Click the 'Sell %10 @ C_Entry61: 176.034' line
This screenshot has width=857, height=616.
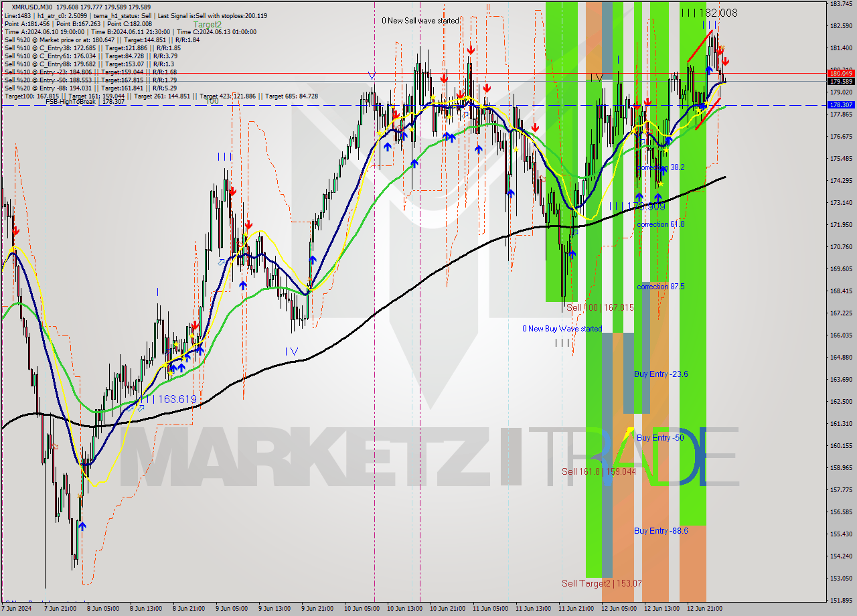92,56
